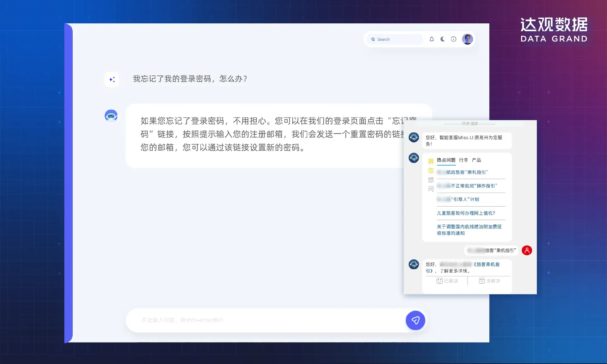The height and width of the screenshot is (364, 607).
Task: Switch to the 产品 tab
Action: [476, 160]
